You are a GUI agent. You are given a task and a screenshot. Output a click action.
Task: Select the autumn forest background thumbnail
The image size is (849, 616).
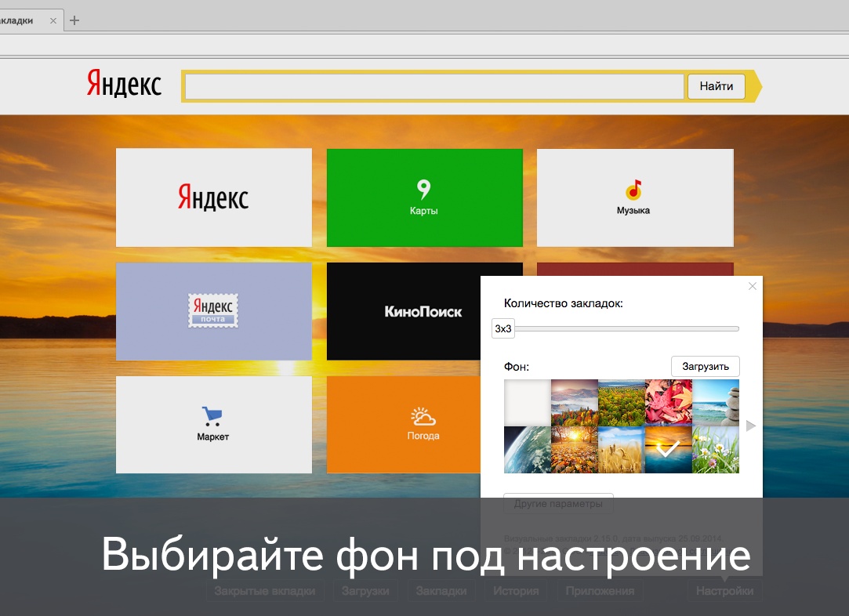(622, 402)
